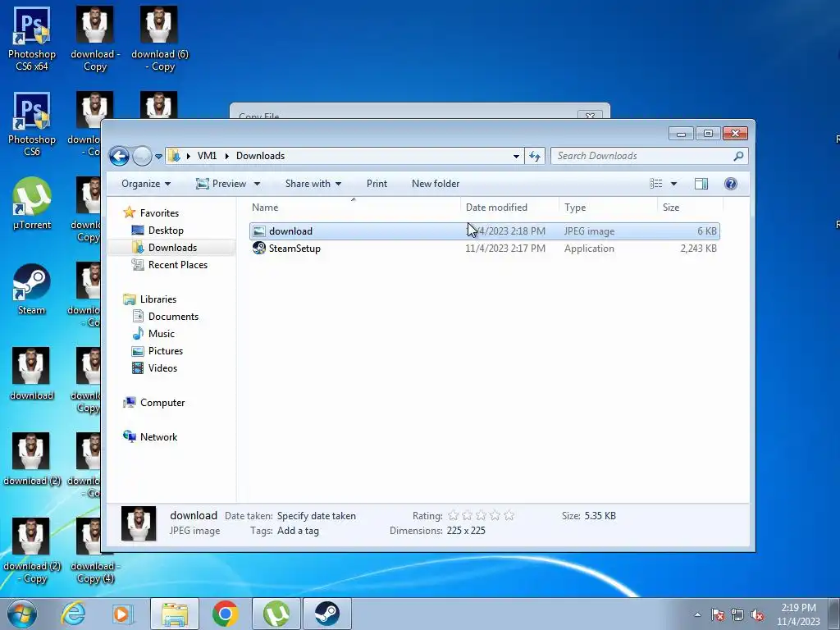Open Desktop in the Favorites list
The width and height of the screenshot is (840, 630).
coord(166,231)
